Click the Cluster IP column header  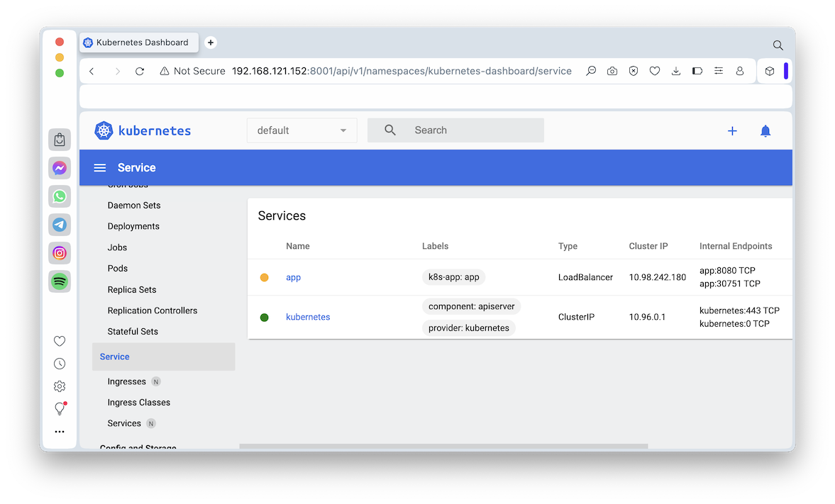pos(648,247)
